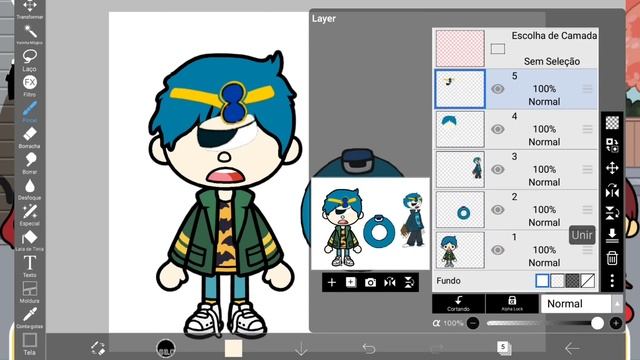
Task: Flip layer horizontally from right sidebar
Action: (x=612, y=191)
